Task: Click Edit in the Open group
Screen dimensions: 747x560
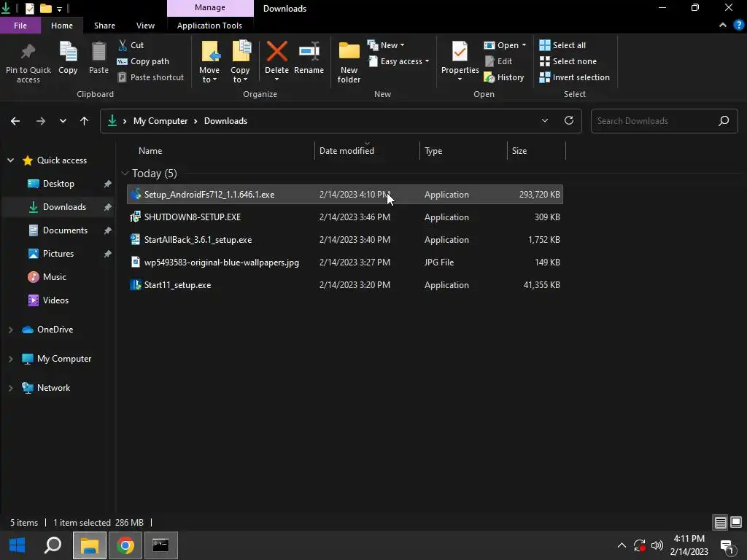Action: 498,61
